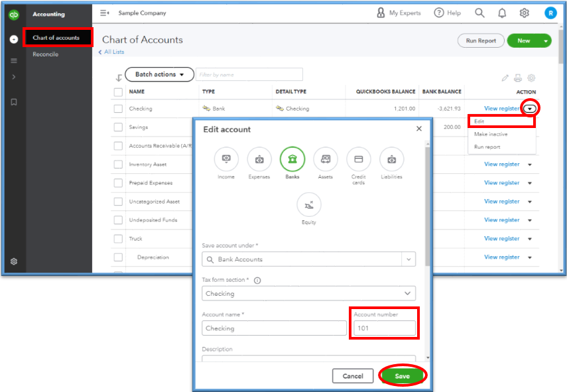Select the Equity account type icon

point(309,205)
